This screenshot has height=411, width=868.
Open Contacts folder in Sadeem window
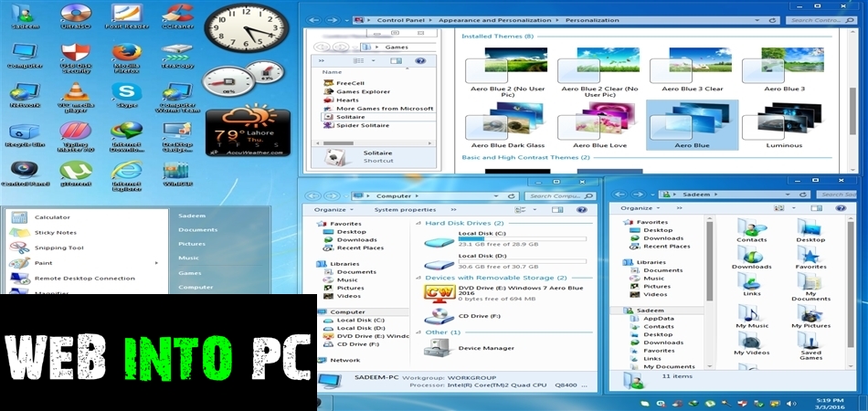tap(751, 230)
